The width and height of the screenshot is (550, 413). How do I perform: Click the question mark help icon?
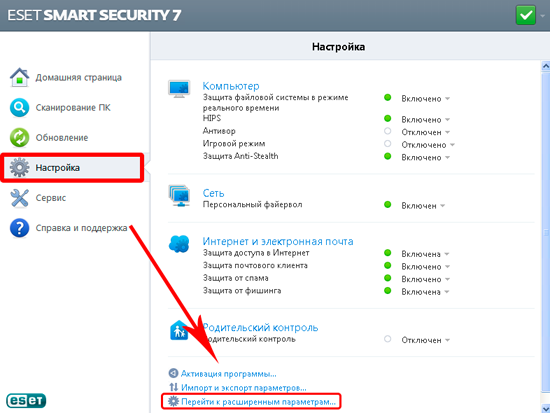click(x=19, y=228)
